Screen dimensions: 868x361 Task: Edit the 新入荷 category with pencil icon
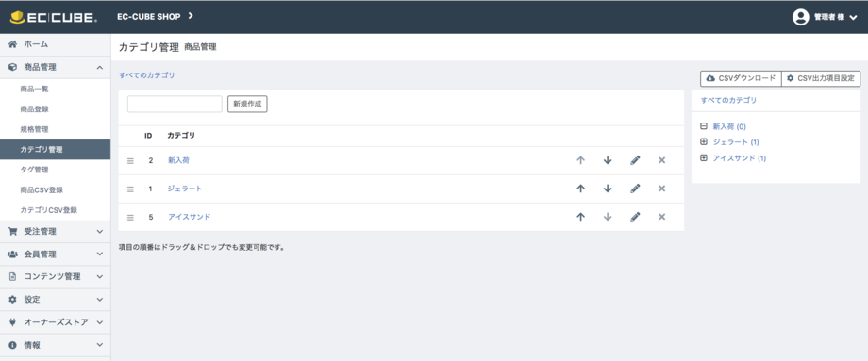[635, 160]
